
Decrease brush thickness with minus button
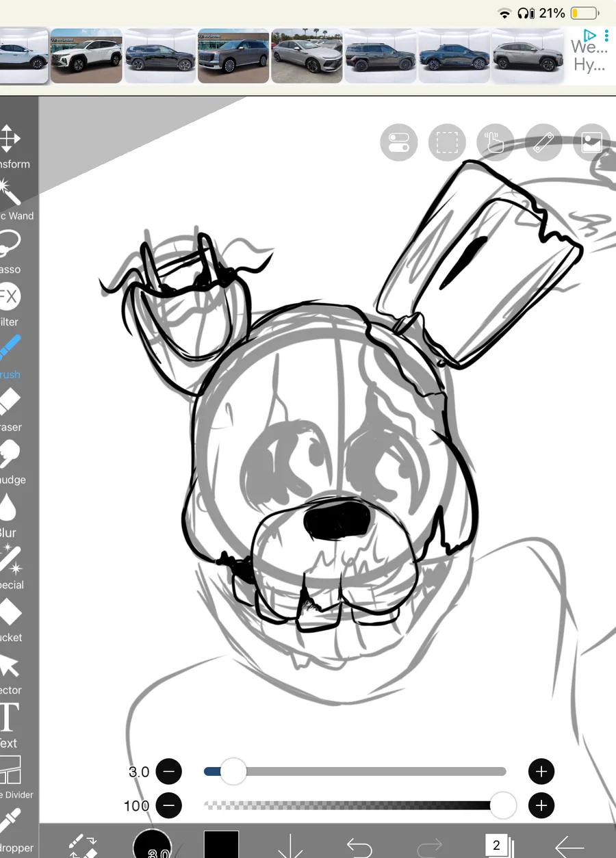tap(169, 772)
